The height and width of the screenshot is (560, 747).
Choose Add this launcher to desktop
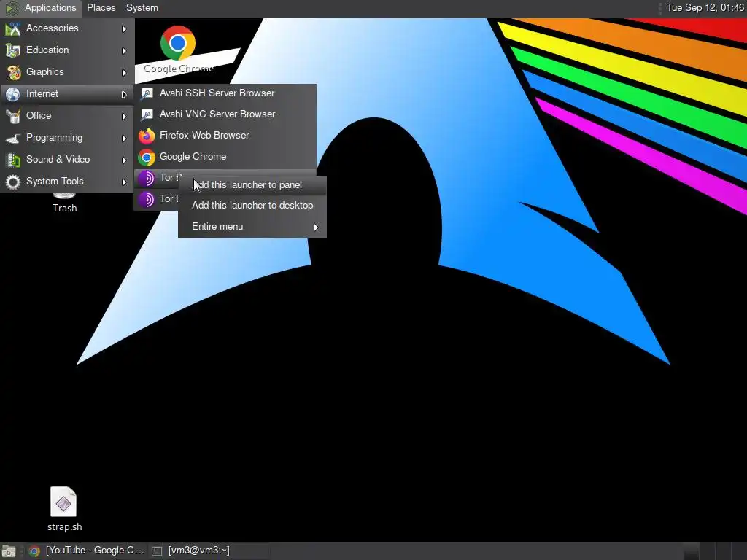(252, 205)
